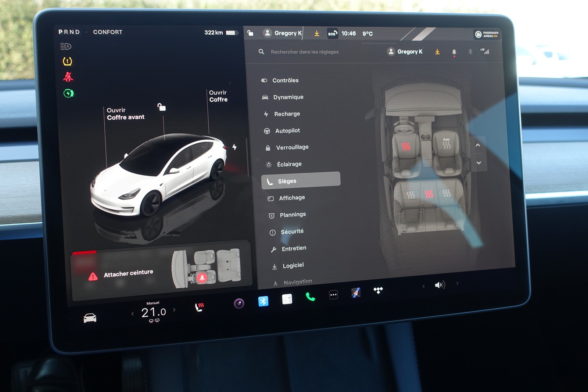Tap the charge port lightning icon

(234, 147)
